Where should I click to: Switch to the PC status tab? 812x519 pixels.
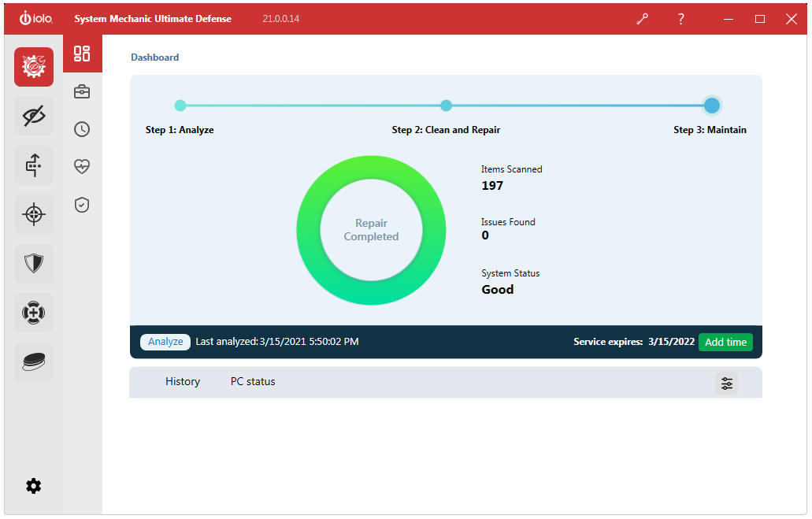click(x=253, y=382)
